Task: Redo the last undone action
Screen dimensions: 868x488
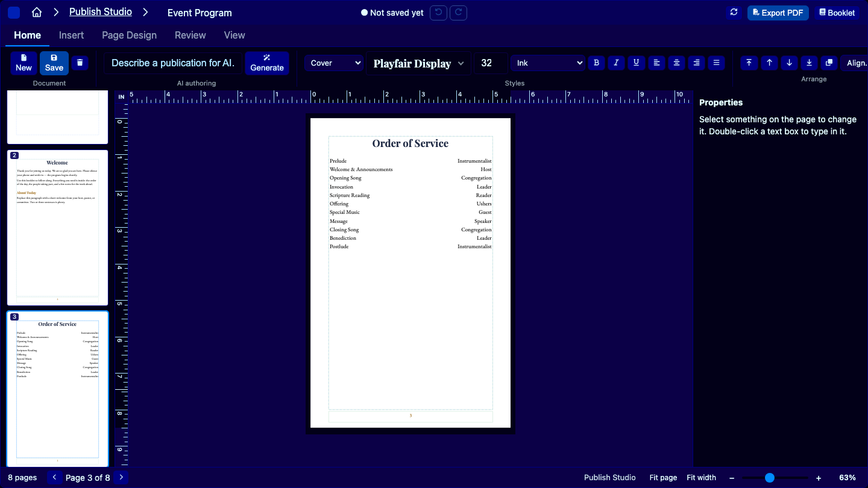Action: point(458,13)
